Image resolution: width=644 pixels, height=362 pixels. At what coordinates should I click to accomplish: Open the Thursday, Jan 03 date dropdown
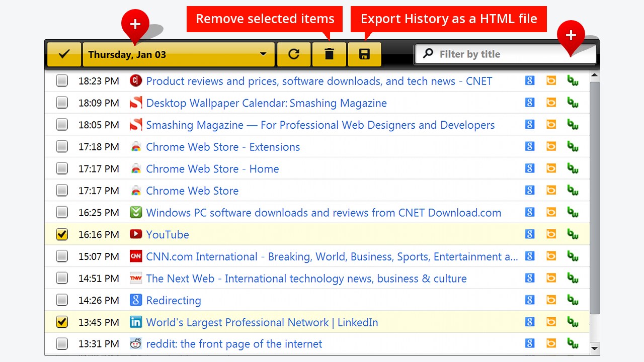pos(179,54)
